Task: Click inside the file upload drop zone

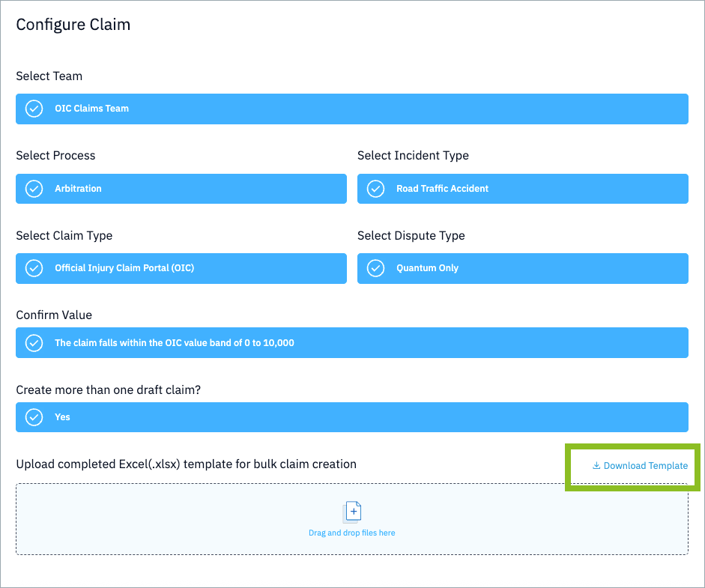Action: (352, 518)
